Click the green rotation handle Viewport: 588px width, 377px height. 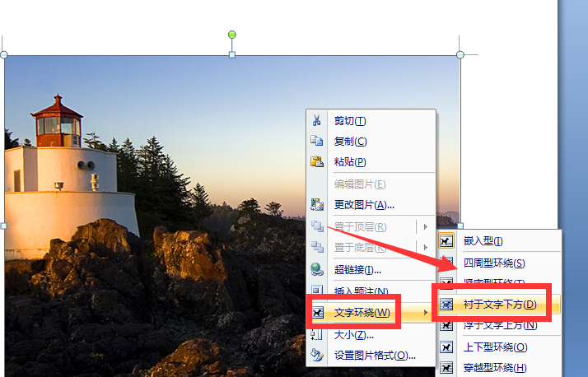(232, 35)
